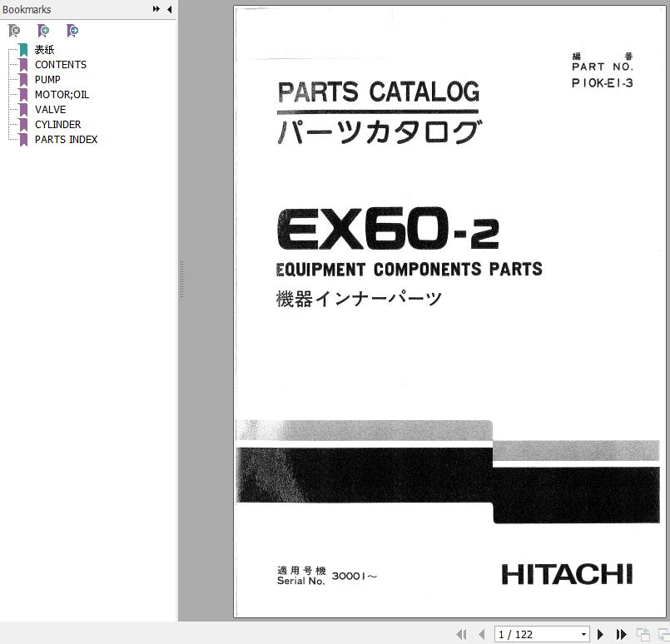Click the purple bookmark icon beside CONTENTS
Screen dimensions: 670x644
(x=23, y=65)
